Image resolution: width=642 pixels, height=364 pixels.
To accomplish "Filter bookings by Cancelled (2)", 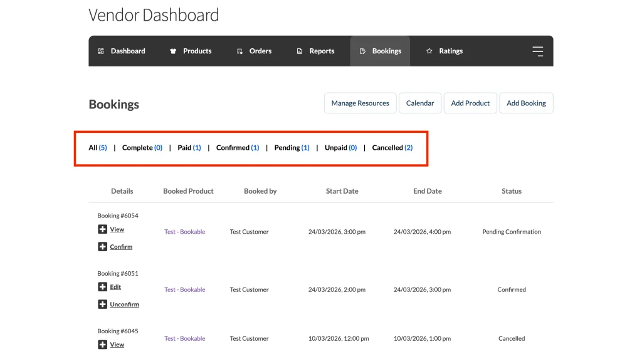I will pyautogui.click(x=392, y=148).
